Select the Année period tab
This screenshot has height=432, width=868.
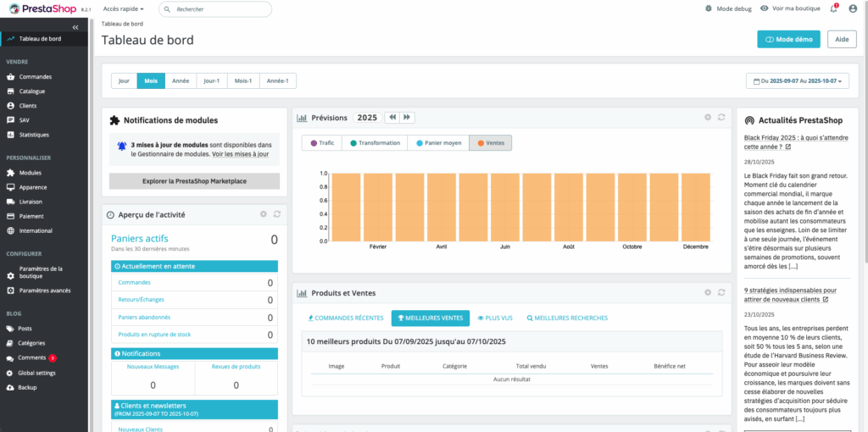181,81
